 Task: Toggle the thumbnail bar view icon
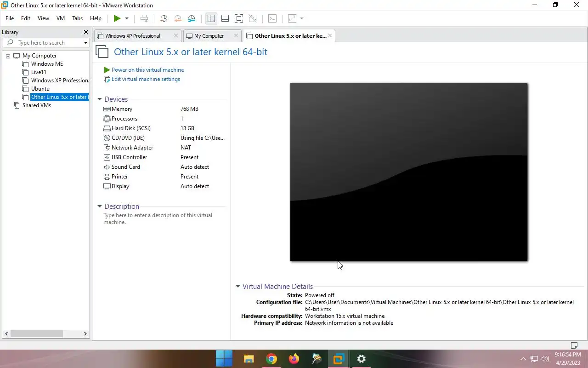click(x=225, y=18)
